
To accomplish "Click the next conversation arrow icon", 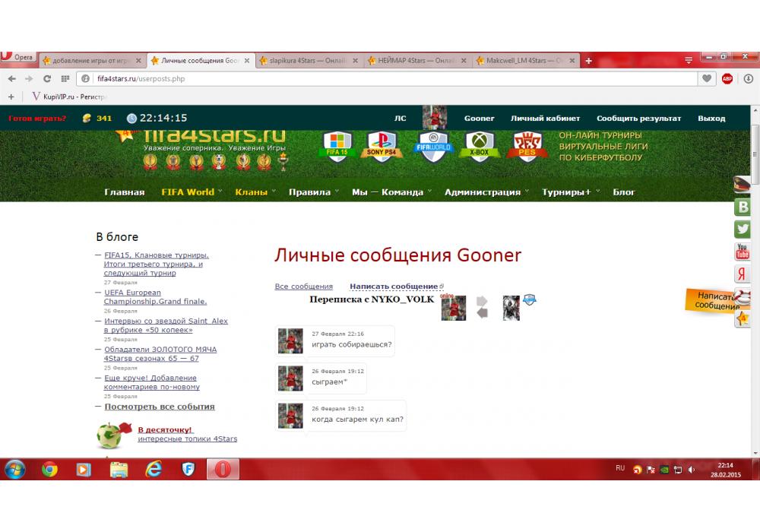I will coord(482,301).
